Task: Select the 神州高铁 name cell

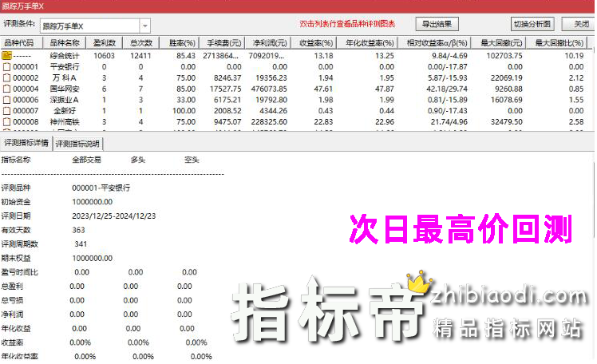Action: pos(65,122)
